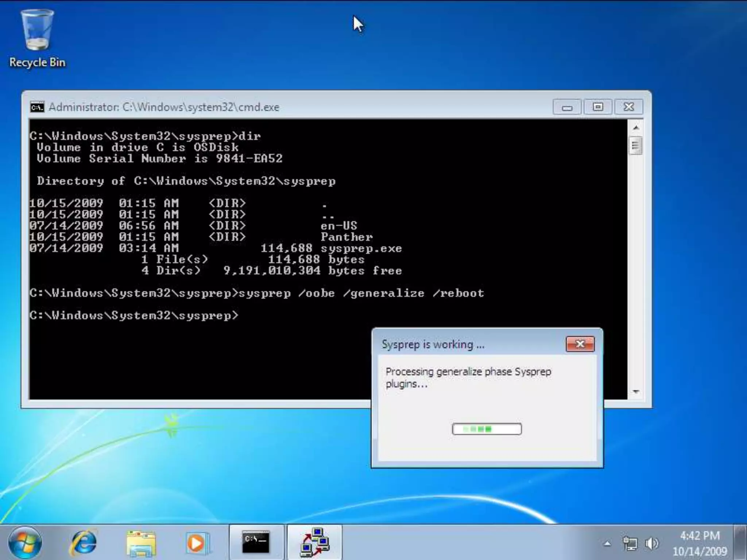The height and width of the screenshot is (560, 747).
Task: Click 'Directory of C:\Windows\System32\sysprep' line
Action: click(186, 181)
